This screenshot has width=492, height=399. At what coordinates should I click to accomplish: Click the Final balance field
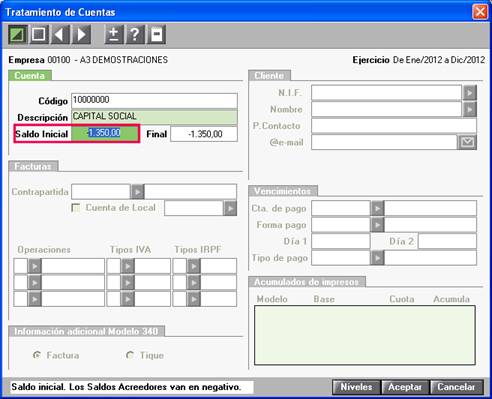204,134
